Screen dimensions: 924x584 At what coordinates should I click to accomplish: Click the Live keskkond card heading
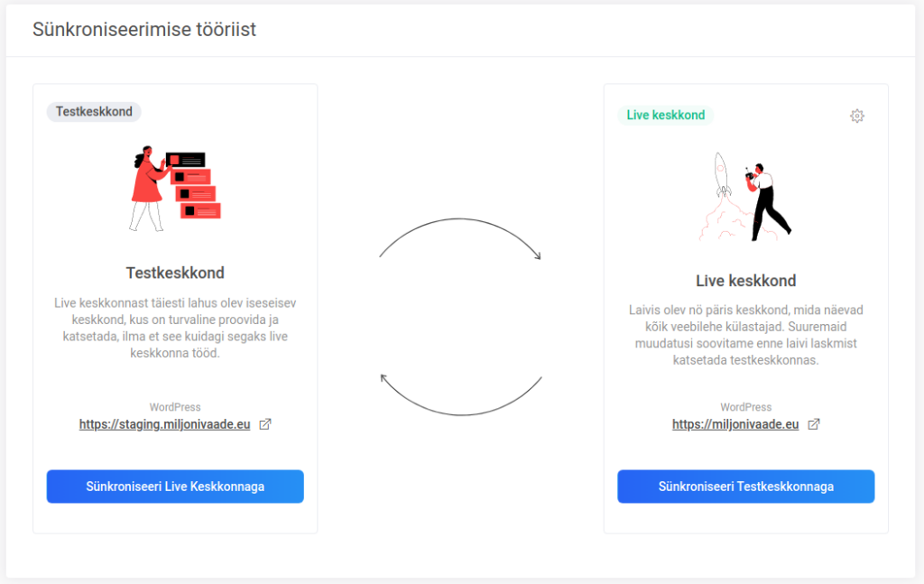(x=745, y=281)
